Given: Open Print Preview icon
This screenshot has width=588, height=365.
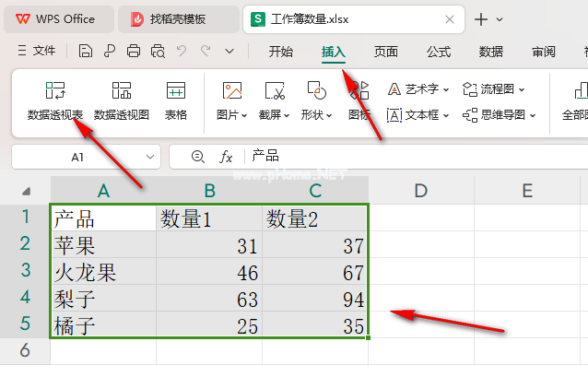Looking at the screenshot, I should 158,51.
